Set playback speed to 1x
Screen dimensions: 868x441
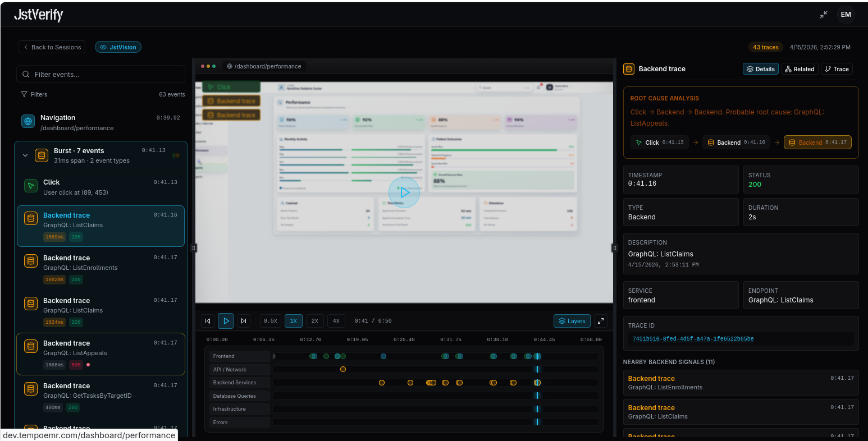coord(294,321)
